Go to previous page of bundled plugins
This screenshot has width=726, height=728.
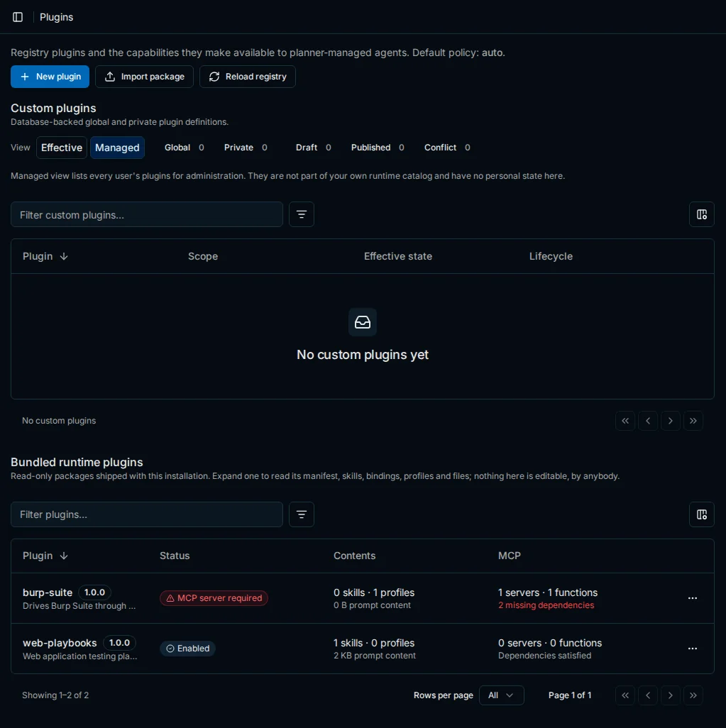pyautogui.click(x=648, y=695)
